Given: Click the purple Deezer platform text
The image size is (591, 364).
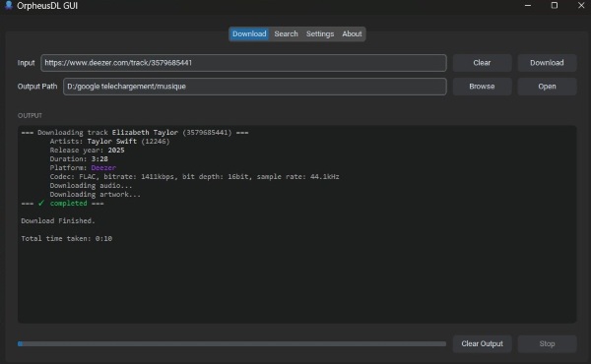Looking at the screenshot, I should click(103, 168).
